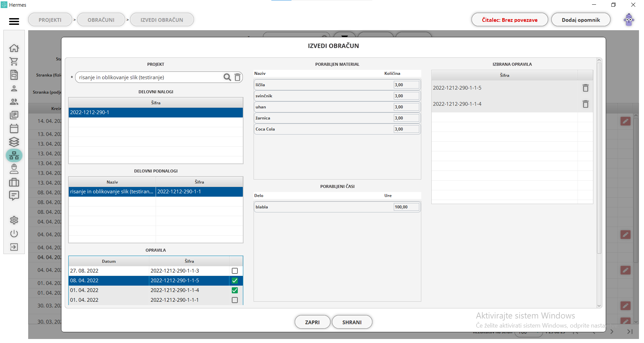Image resolution: width=644 pixels, height=343 pixels.
Task: Edit the blabla hours field
Action: 406,207
